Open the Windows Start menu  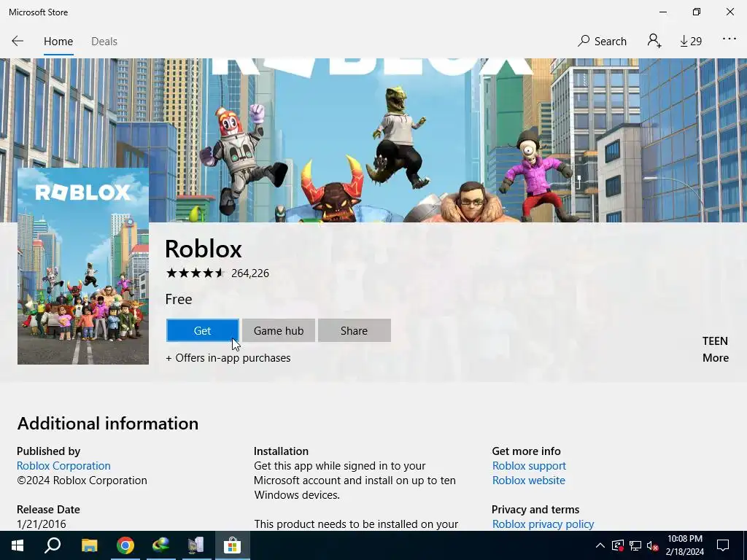[18, 545]
